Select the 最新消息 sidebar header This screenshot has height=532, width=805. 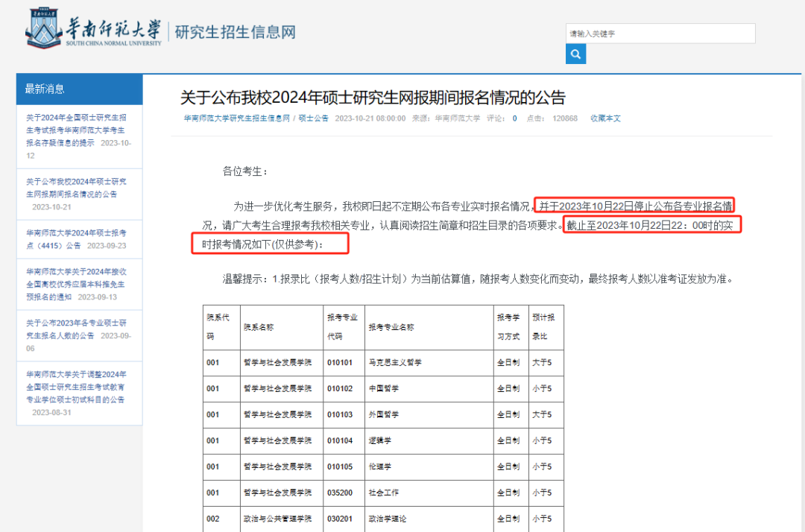pos(80,89)
